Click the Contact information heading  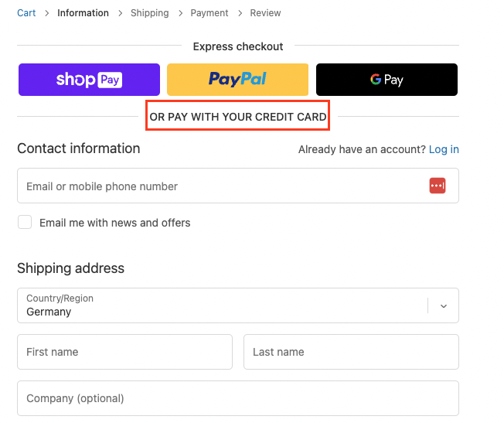[x=79, y=148]
